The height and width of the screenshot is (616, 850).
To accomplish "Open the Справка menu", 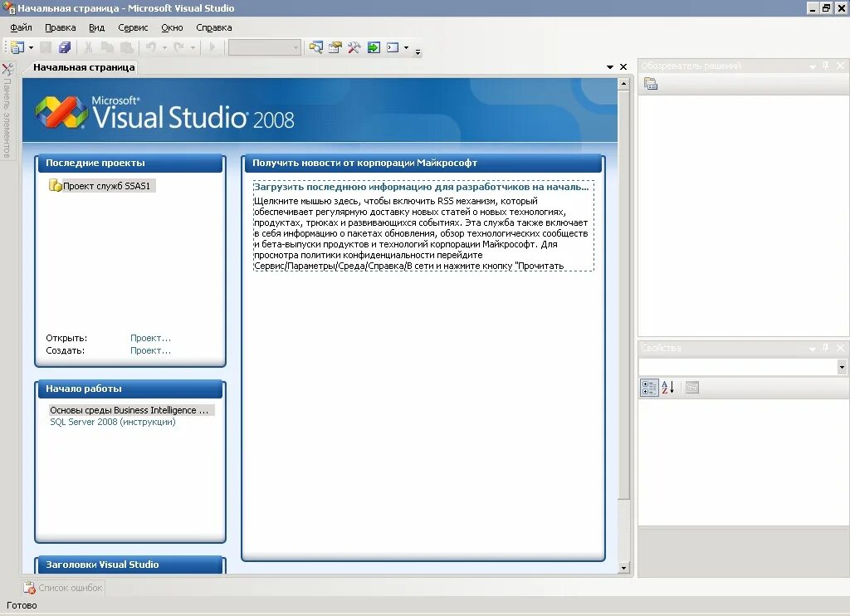I will (213, 27).
